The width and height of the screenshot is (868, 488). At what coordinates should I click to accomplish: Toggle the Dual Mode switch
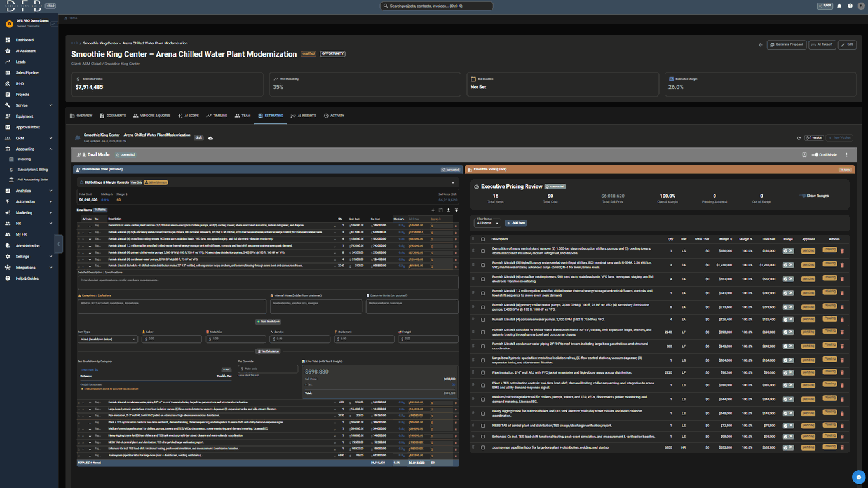[x=815, y=155]
